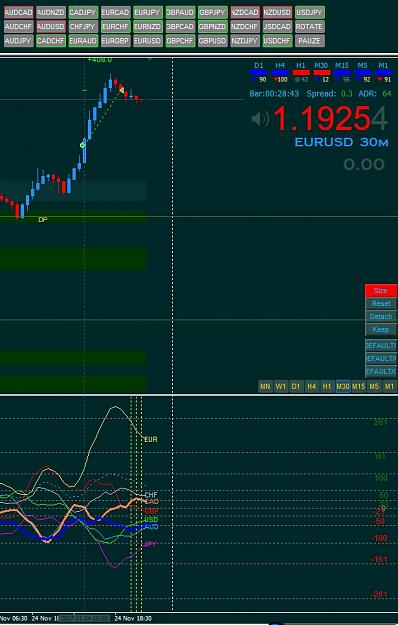398x625 pixels.
Task: Click the Spread 0.3 readout
Action: (x=329, y=94)
